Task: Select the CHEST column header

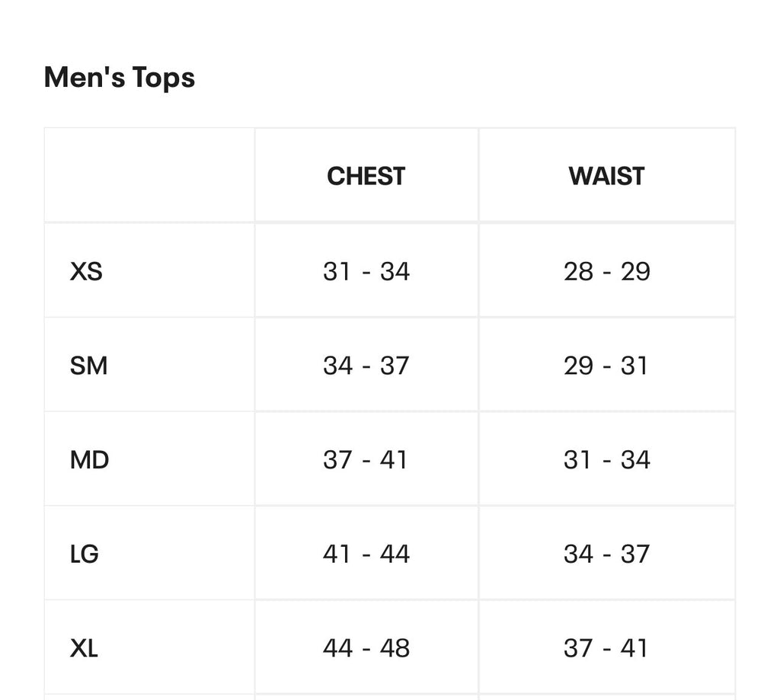Action: click(366, 176)
